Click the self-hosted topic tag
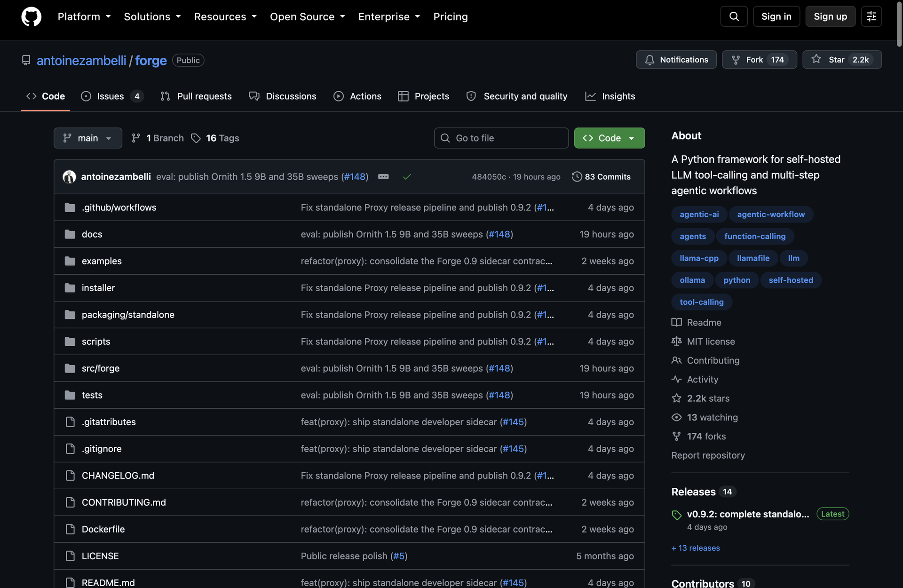This screenshot has height=588, width=903. [x=791, y=280]
